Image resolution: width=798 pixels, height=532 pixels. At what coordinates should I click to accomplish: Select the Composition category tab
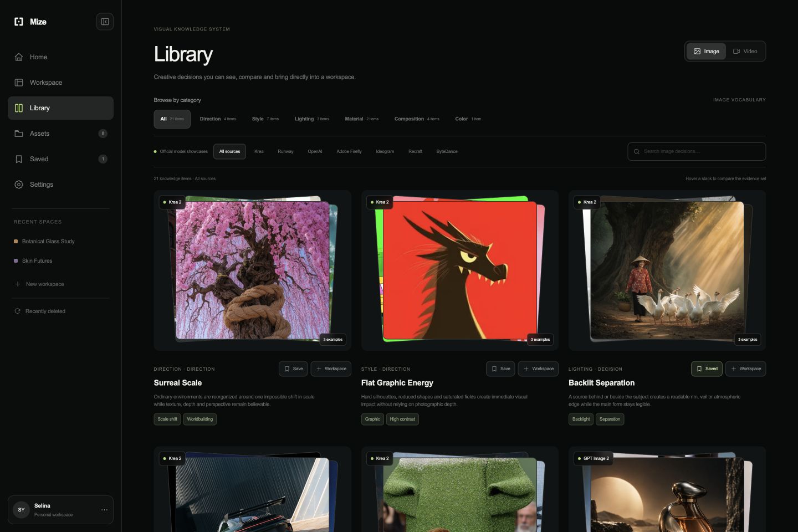(x=417, y=119)
